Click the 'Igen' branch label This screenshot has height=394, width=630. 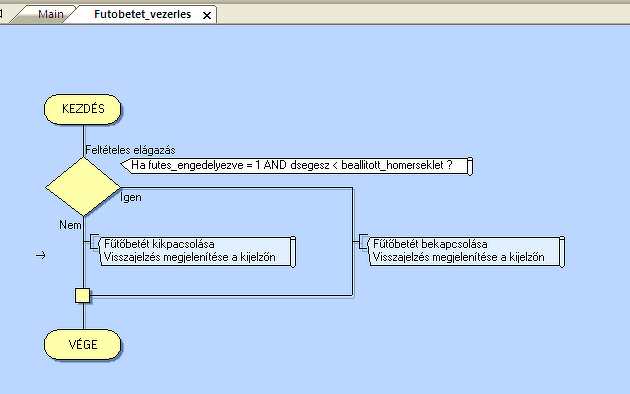131,197
